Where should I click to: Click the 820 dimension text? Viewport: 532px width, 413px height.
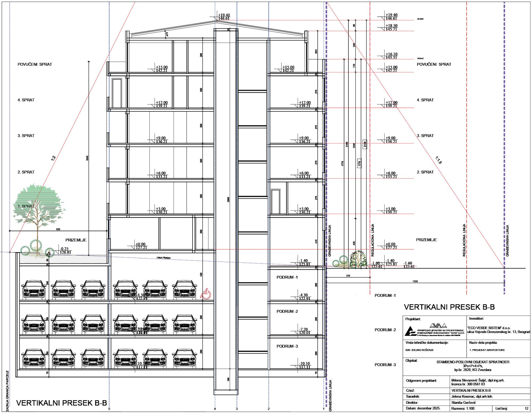pyautogui.click(x=58, y=229)
